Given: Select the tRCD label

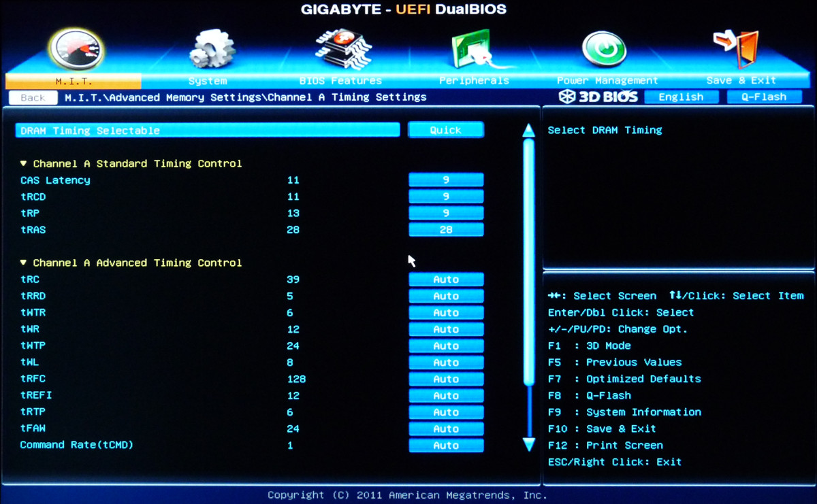Looking at the screenshot, I should 33,197.
